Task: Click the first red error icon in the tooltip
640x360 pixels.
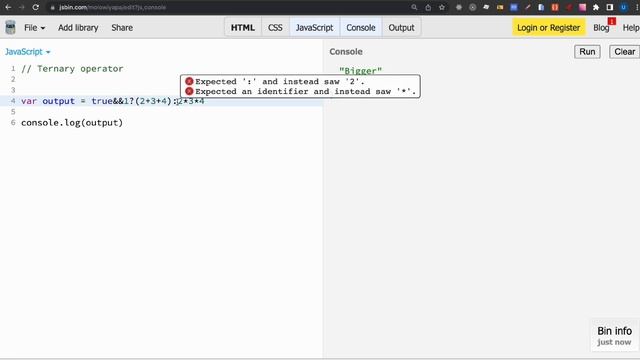Action: (189, 81)
